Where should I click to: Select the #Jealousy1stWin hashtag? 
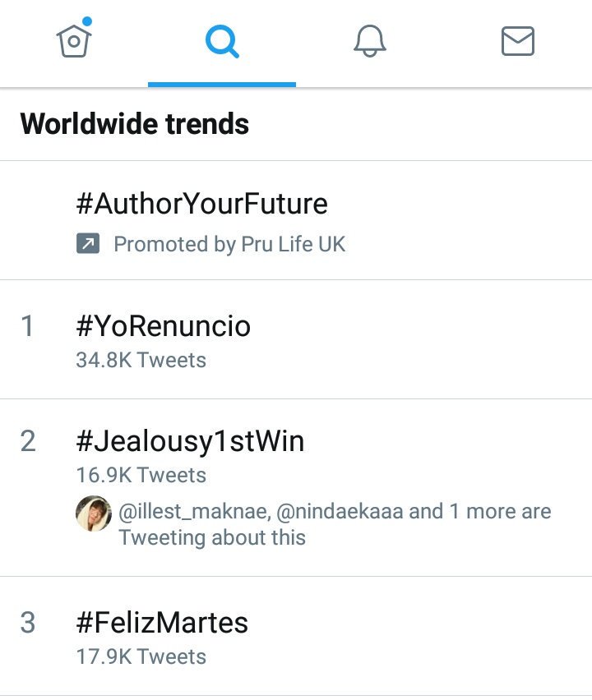190,441
